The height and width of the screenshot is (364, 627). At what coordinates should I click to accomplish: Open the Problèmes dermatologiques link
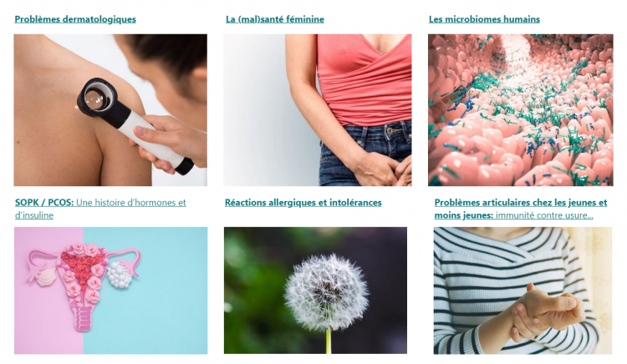coord(75,19)
